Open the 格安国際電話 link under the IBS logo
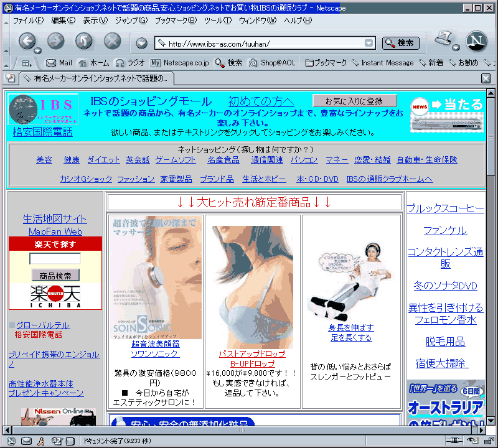This screenshot has height=448, width=498. pos(42,132)
